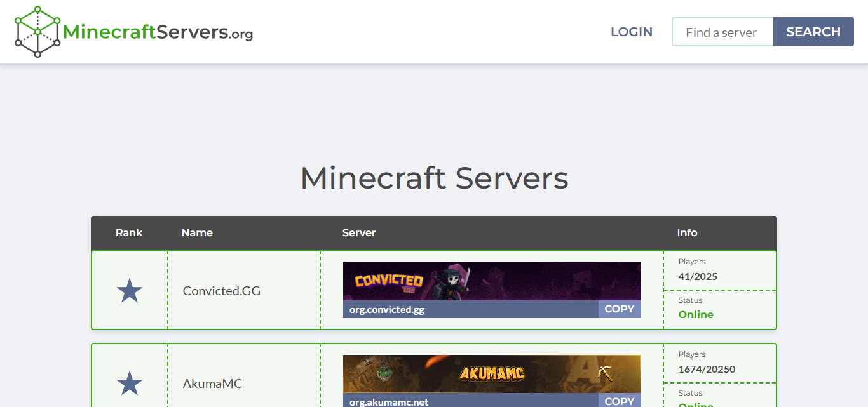Screen dimensions: 868x407
Task: Click the star rank icon for Convicted.GG
Action: click(130, 291)
